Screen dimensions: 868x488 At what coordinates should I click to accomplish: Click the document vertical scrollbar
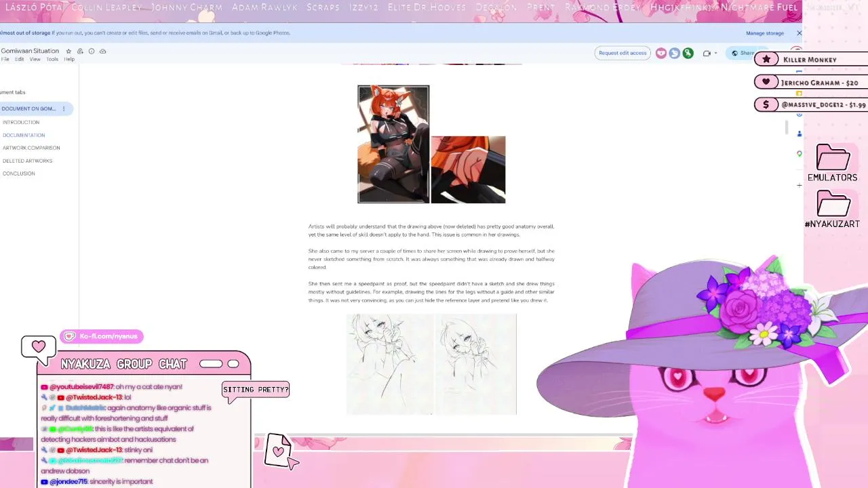click(x=787, y=127)
